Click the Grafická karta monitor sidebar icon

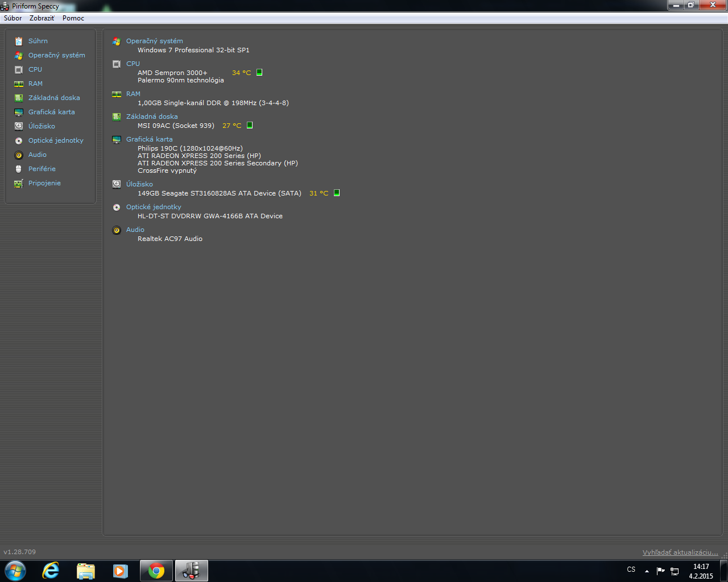(19, 112)
